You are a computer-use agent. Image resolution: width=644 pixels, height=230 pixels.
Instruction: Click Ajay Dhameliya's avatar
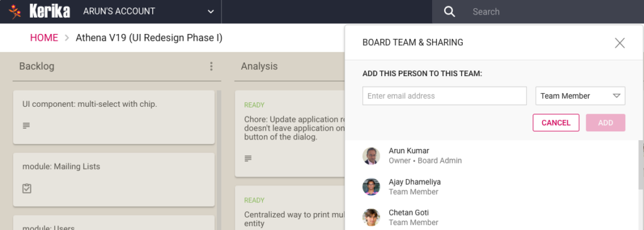tap(371, 187)
